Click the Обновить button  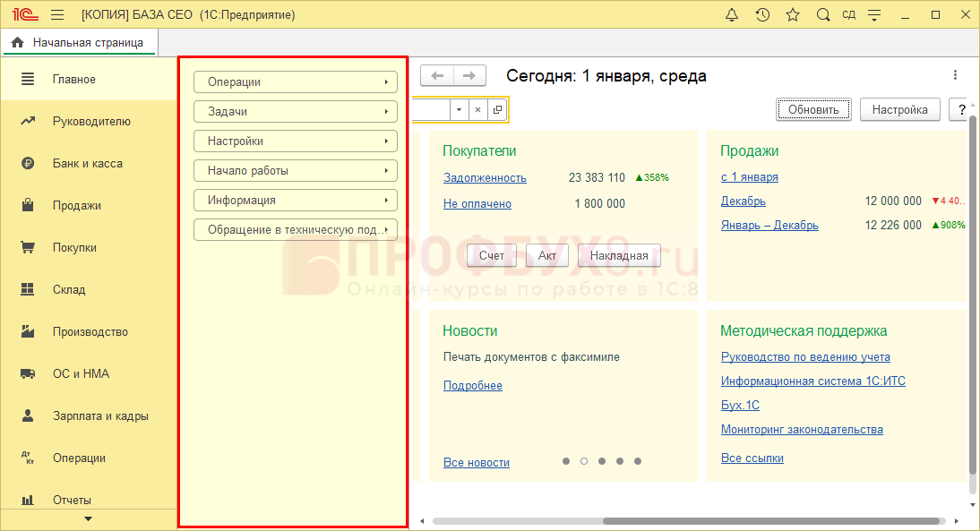pyautogui.click(x=813, y=109)
